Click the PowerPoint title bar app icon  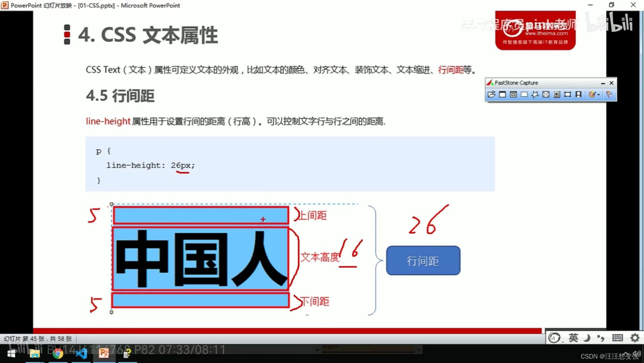[x=5, y=5]
